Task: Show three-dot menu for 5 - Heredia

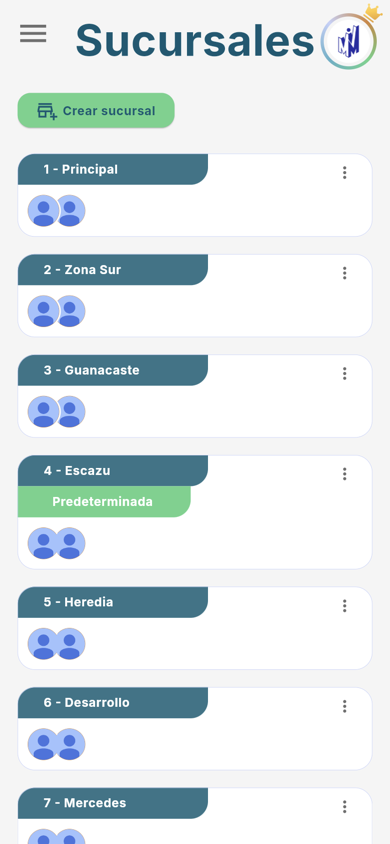Action: (344, 606)
